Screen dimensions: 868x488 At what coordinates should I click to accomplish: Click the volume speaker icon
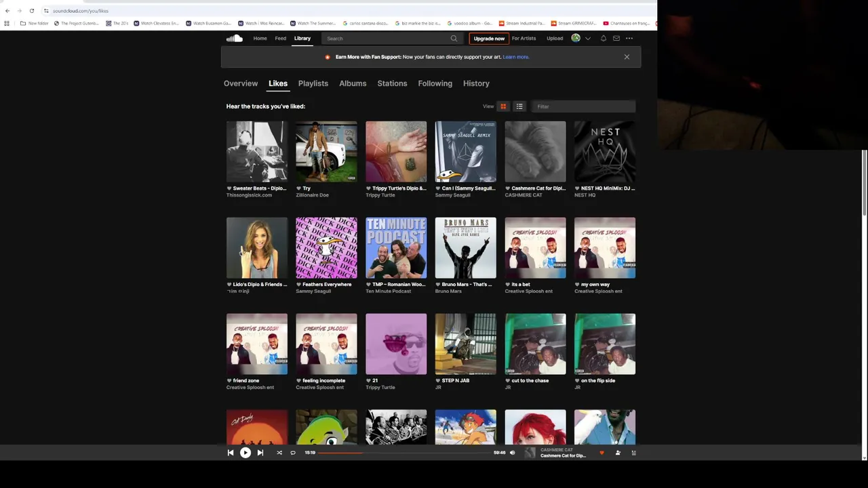513,453
